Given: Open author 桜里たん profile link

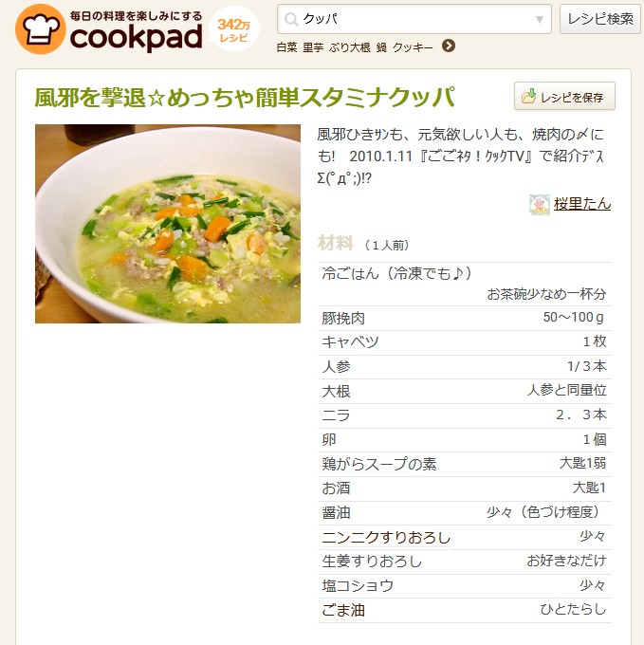Looking at the screenshot, I should (x=582, y=204).
